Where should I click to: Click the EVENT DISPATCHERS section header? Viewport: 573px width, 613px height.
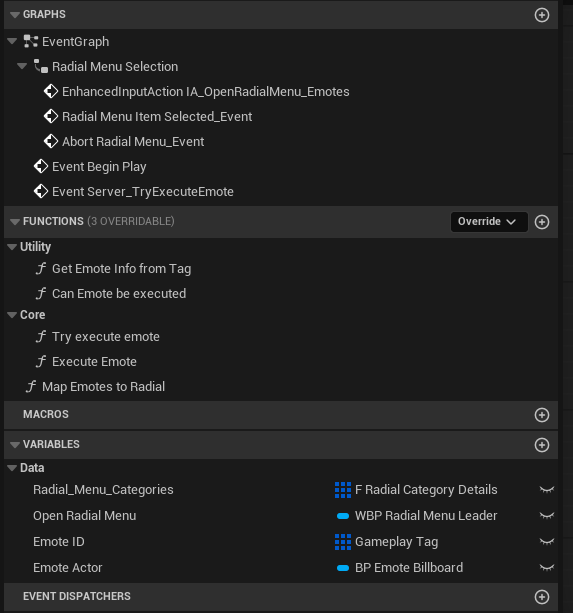pos(281,597)
